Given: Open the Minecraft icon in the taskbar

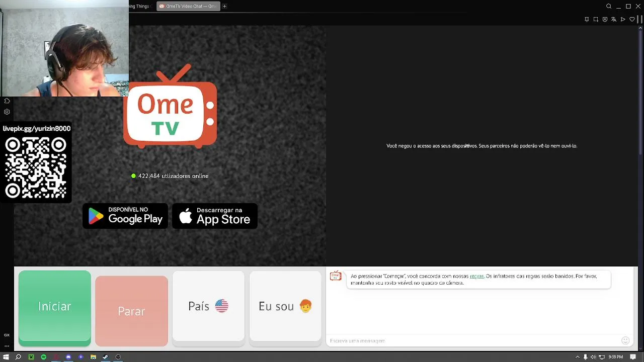Looking at the screenshot, I should click(x=31, y=357).
